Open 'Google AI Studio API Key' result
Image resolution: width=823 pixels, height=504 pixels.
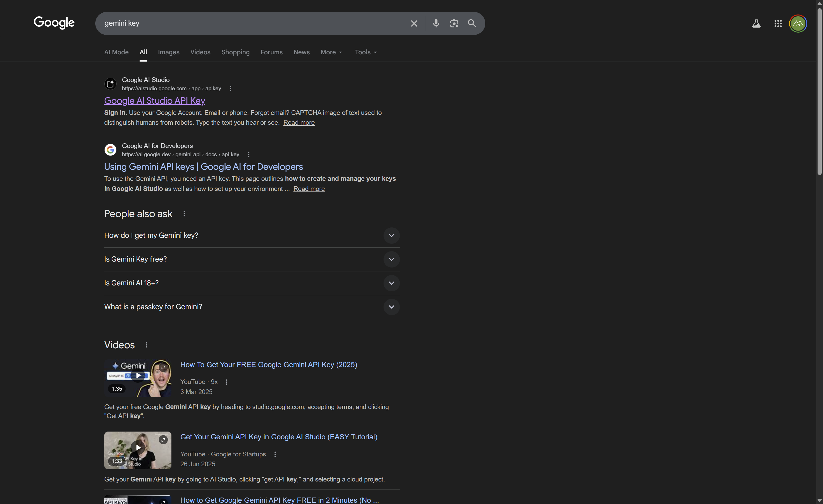pos(155,100)
